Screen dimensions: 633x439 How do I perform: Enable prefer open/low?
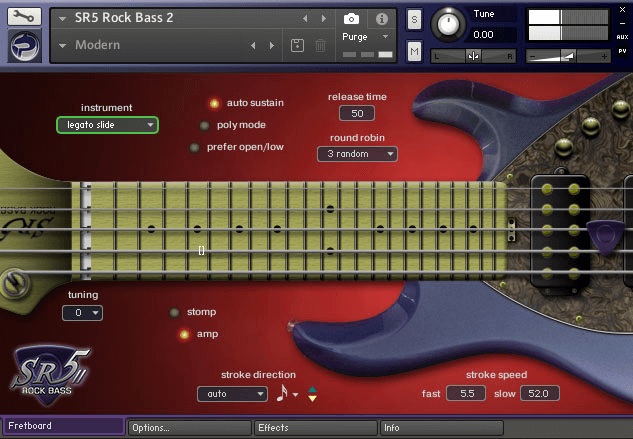pyautogui.click(x=195, y=147)
